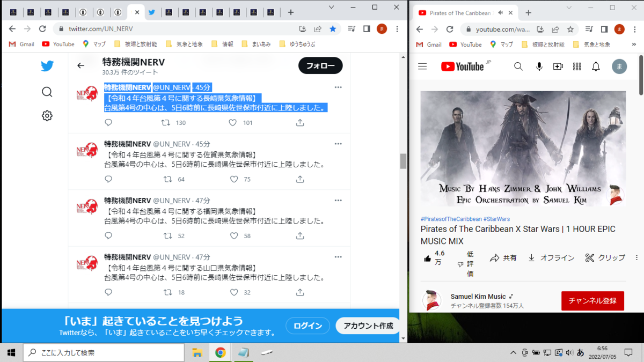Click the ログイン button on Twitter banner
This screenshot has width=644, height=362.
308,326
